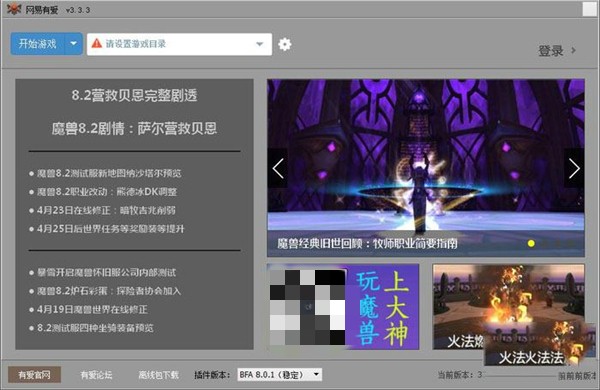Open news 4月23日在线修正：暗牧吉兆削弱
Viewport: 600px width, 390px height.
click(x=106, y=210)
